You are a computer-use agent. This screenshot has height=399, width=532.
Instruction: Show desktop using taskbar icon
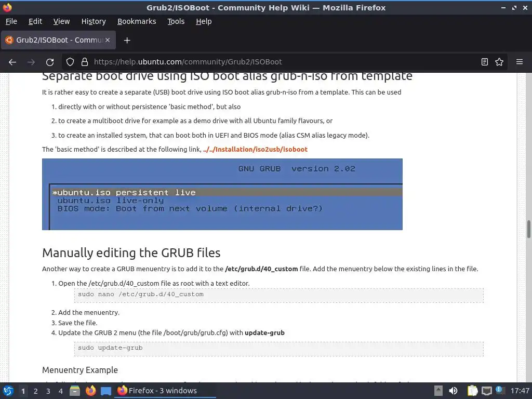(x=106, y=391)
